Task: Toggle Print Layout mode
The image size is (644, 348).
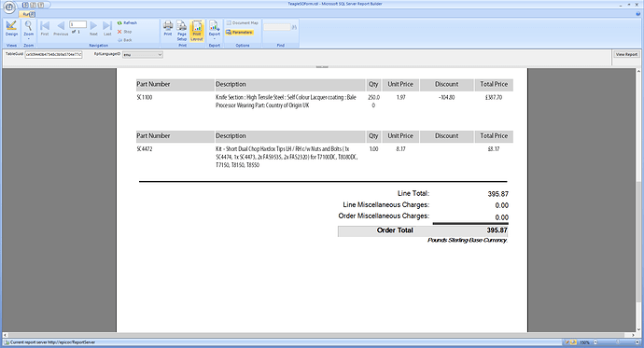Action: (197, 31)
